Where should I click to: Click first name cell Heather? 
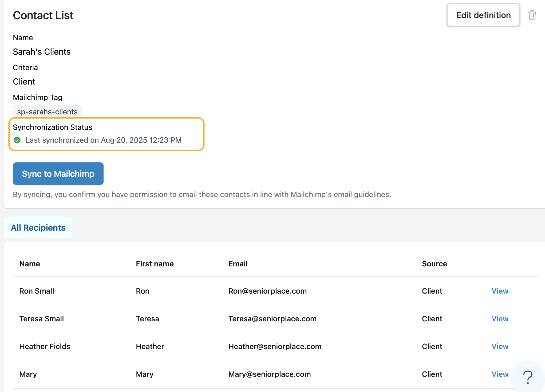click(150, 346)
